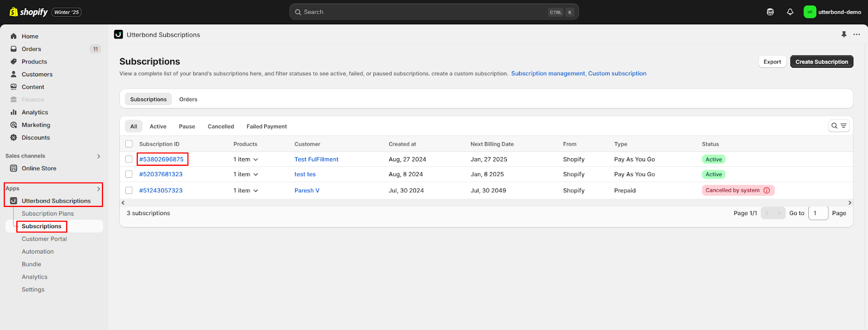The image size is (868, 330).
Task: Click Create Subscription button
Action: (821, 62)
